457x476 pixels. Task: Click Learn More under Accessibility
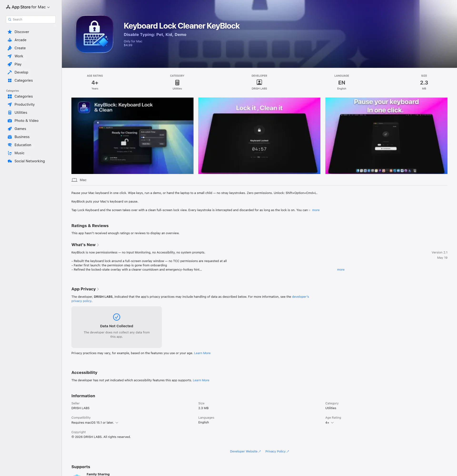pyautogui.click(x=201, y=380)
